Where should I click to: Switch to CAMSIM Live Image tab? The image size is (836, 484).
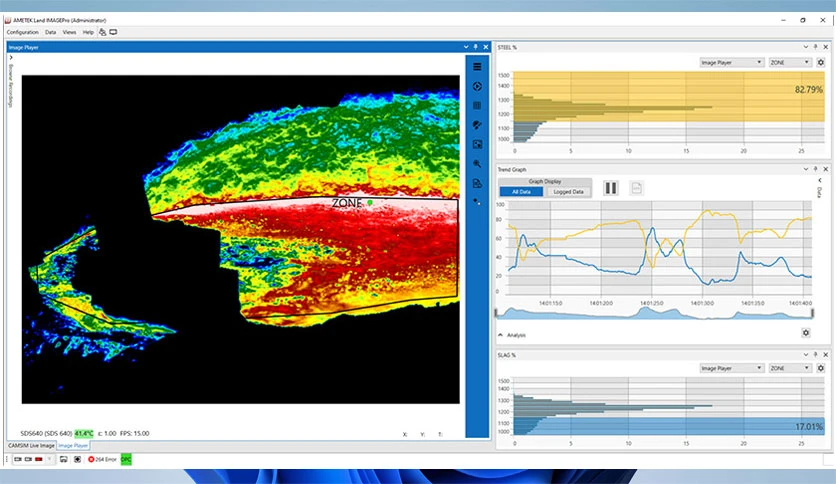tap(31, 445)
